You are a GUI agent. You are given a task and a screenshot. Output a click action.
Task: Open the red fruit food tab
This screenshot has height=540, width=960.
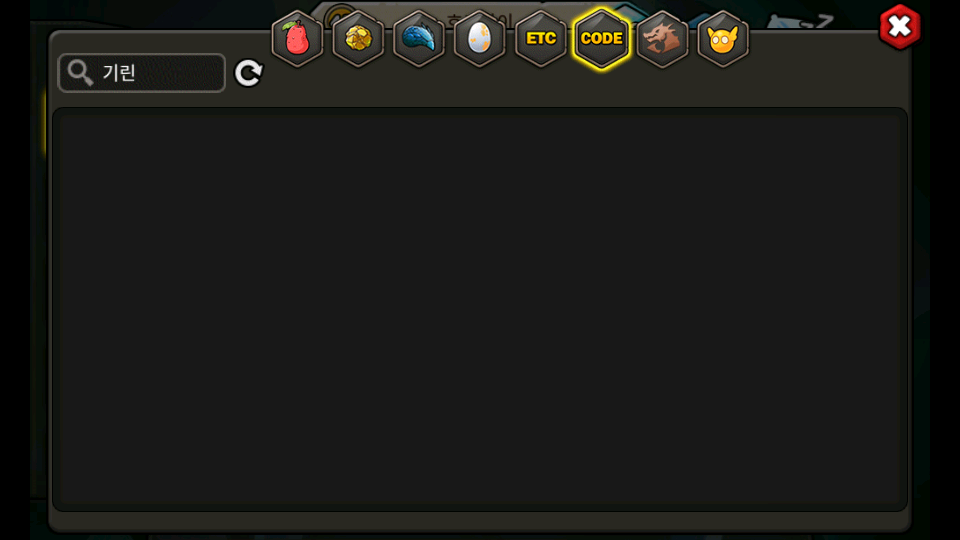297,39
